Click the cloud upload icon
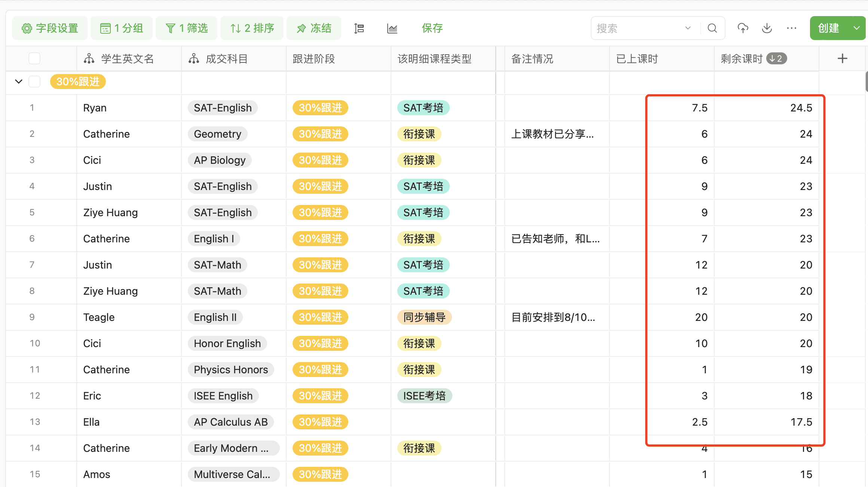Image resolution: width=868 pixels, height=487 pixels. click(743, 28)
